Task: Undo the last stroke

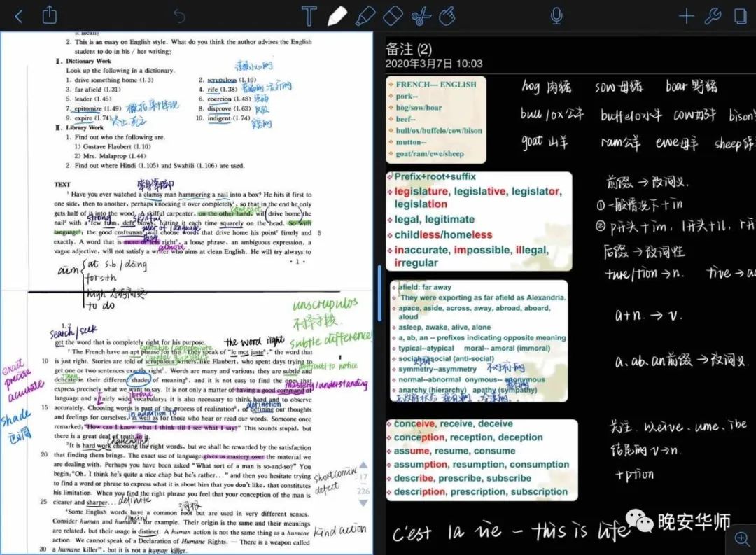Action: [x=179, y=16]
